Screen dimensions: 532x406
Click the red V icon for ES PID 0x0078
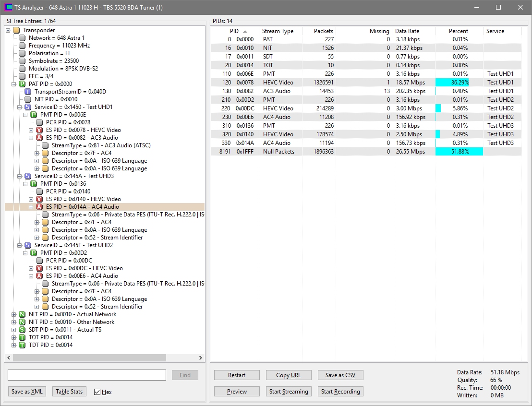tap(39, 130)
